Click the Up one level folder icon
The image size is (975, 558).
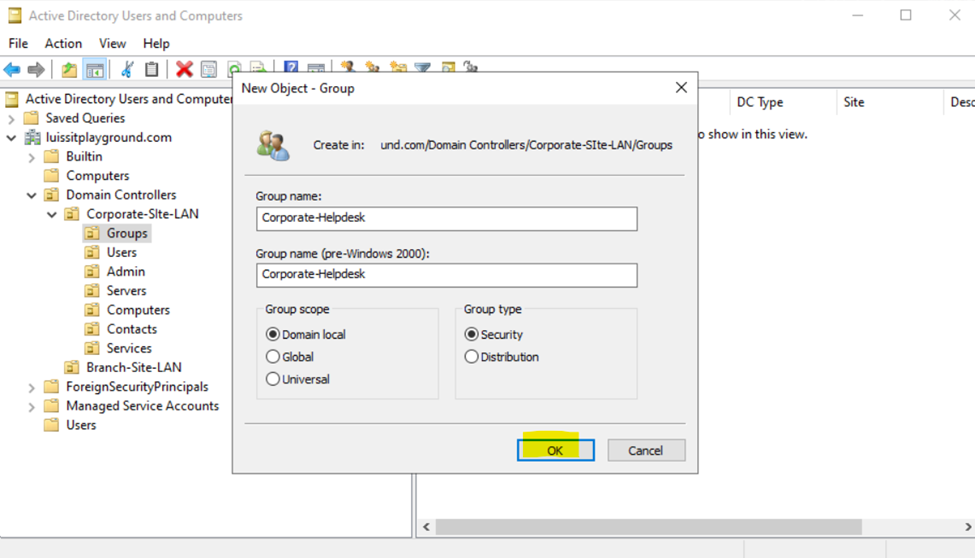[69, 69]
